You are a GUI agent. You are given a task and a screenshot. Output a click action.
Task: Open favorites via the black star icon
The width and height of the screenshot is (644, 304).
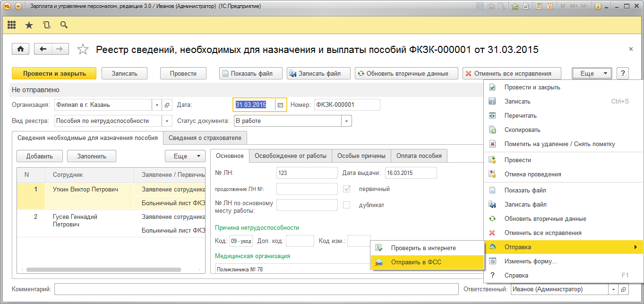pos(29,25)
